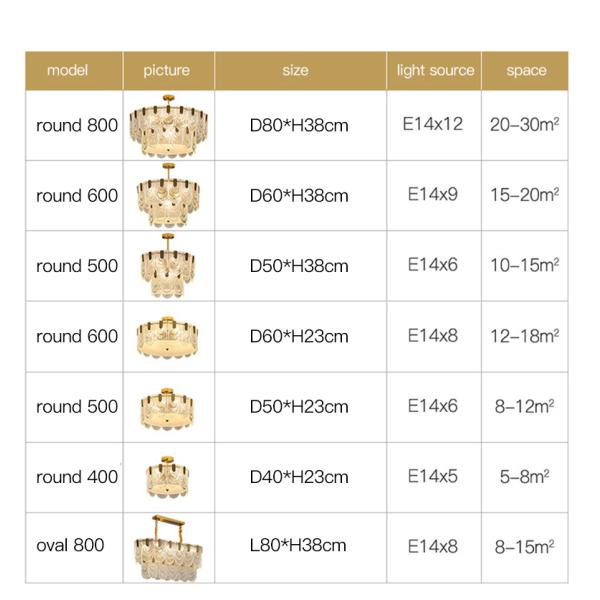Click the 'model' column header
This screenshot has height=600, width=600.
[x=68, y=70]
